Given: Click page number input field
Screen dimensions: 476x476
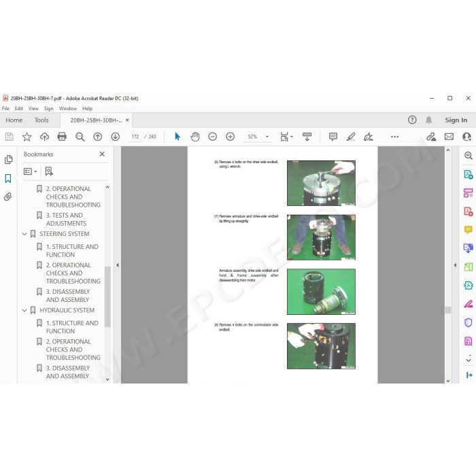Looking at the screenshot, I should pos(135,137).
